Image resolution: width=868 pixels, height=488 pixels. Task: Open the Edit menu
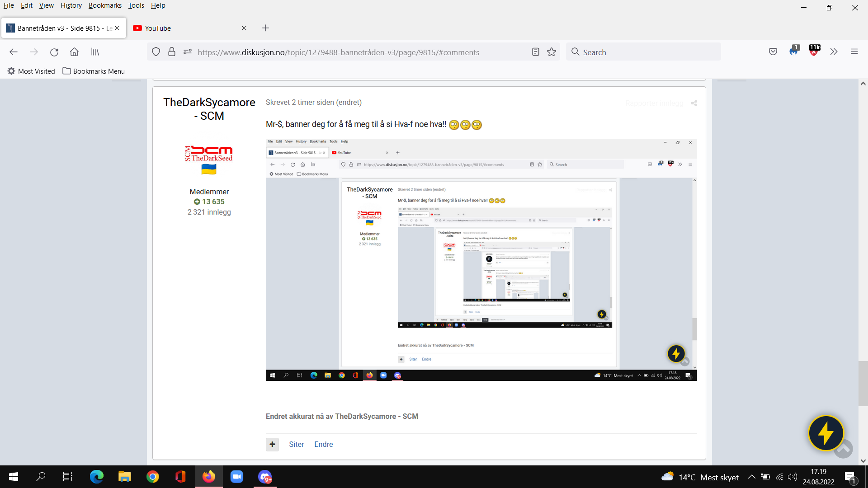(x=27, y=5)
